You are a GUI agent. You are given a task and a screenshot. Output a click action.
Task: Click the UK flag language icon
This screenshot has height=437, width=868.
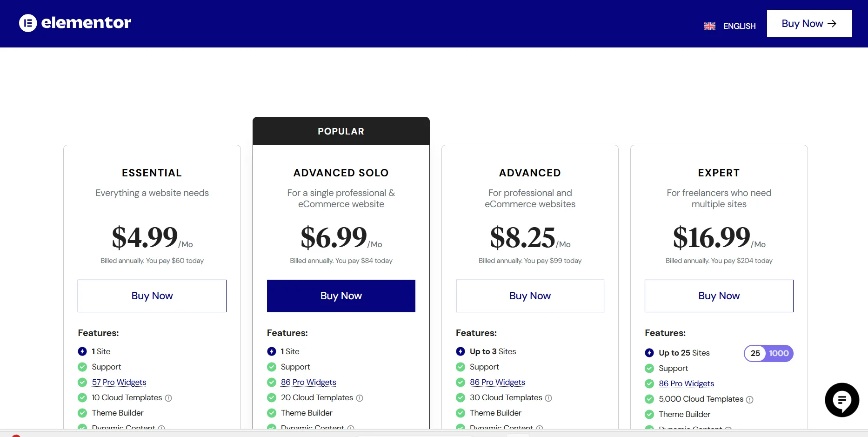tap(709, 27)
